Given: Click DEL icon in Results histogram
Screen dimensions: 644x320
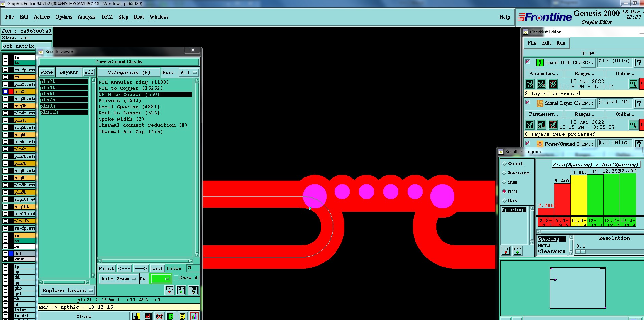Looking at the screenshot, I should 506,251.
